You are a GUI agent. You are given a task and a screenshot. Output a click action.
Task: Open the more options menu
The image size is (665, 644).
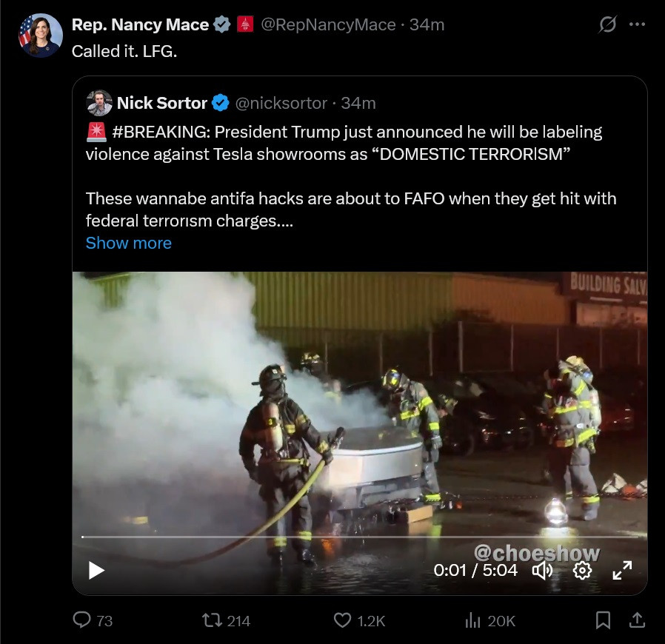point(636,24)
